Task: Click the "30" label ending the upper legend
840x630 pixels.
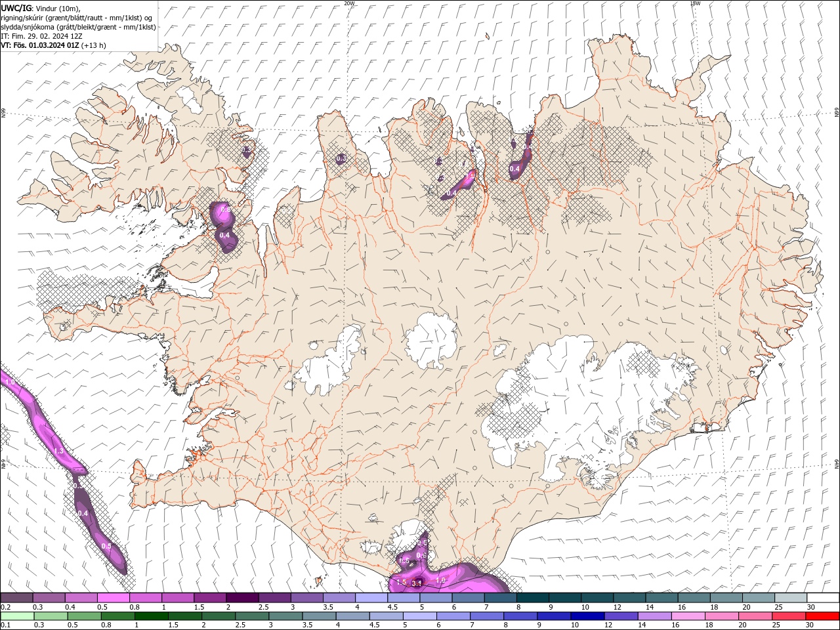Action: point(811,607)
